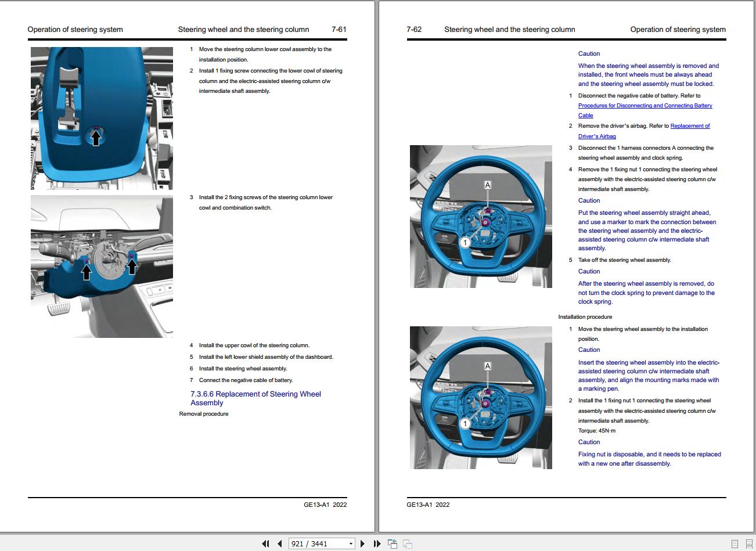Open the page number dropdown

click(x=351, y=543)
